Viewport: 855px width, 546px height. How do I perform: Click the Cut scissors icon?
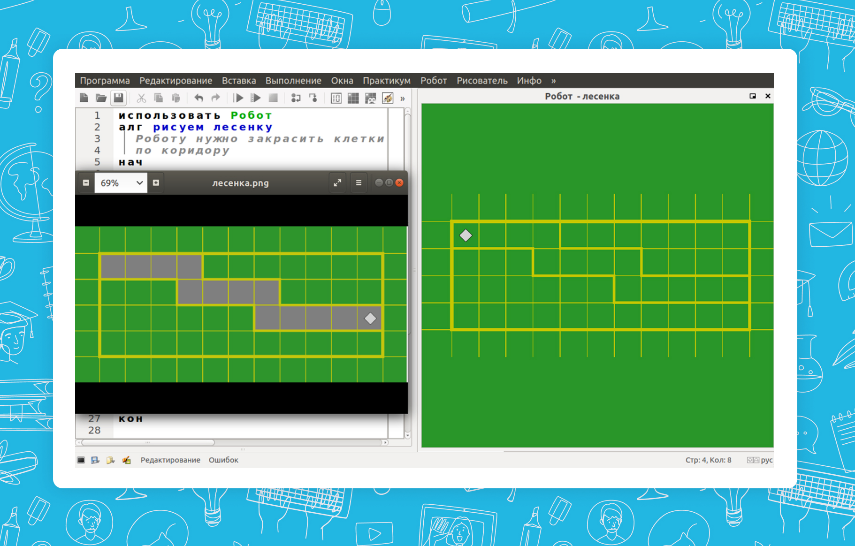pos(142,98)
